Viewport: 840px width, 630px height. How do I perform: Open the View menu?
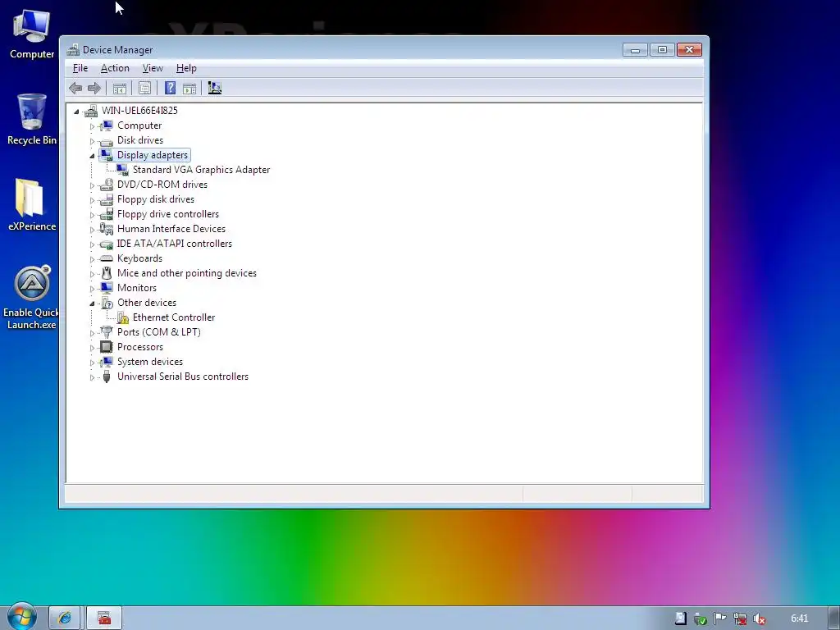[153, 68]
